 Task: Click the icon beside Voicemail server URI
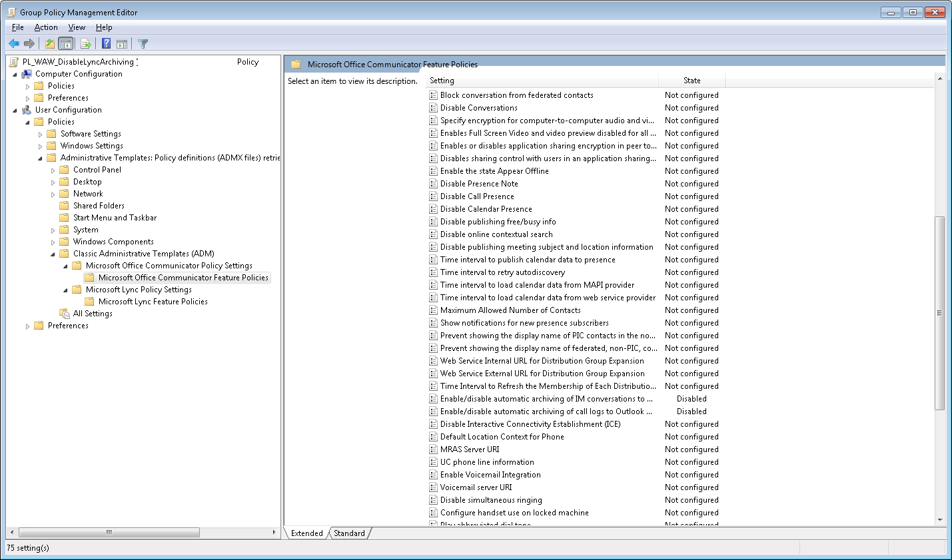433,487
